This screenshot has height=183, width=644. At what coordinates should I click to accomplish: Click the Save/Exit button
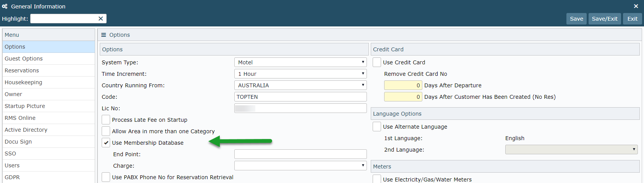605,19
